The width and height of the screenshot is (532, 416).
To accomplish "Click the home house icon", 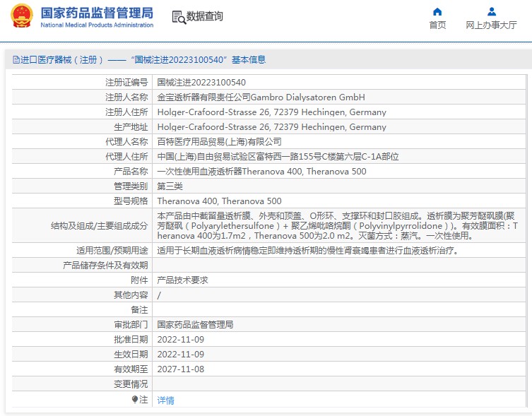I will tap(437, 12).
